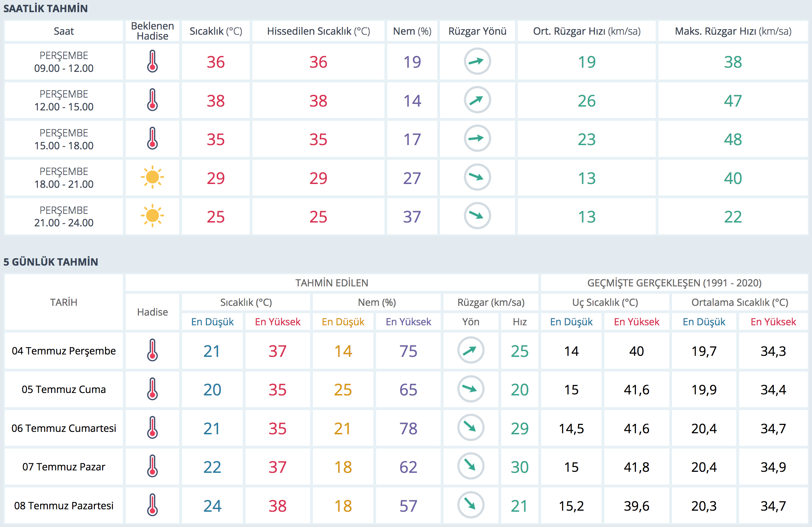This screenshot has width=812, height=527.
Task: Click wind arrow for 21.00 - 24.00 row
Action: coord(477,216)
